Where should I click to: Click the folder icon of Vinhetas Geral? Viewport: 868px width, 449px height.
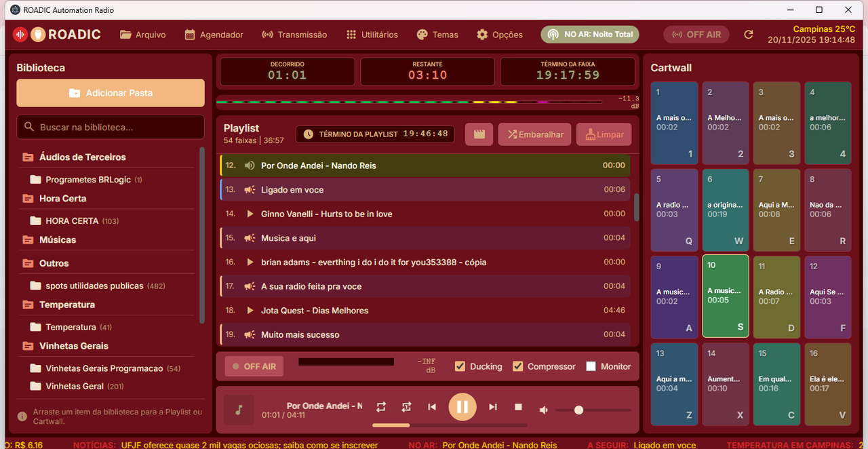pyautogui.click(x=36, y=387)
